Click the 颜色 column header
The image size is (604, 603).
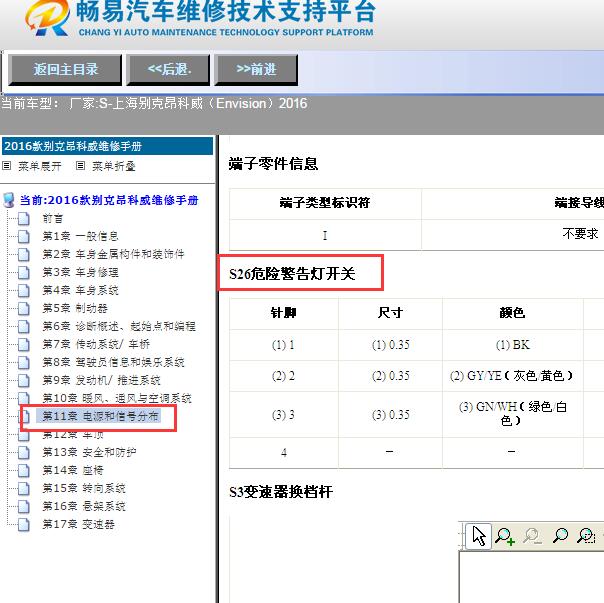click(x=512, y=312)
